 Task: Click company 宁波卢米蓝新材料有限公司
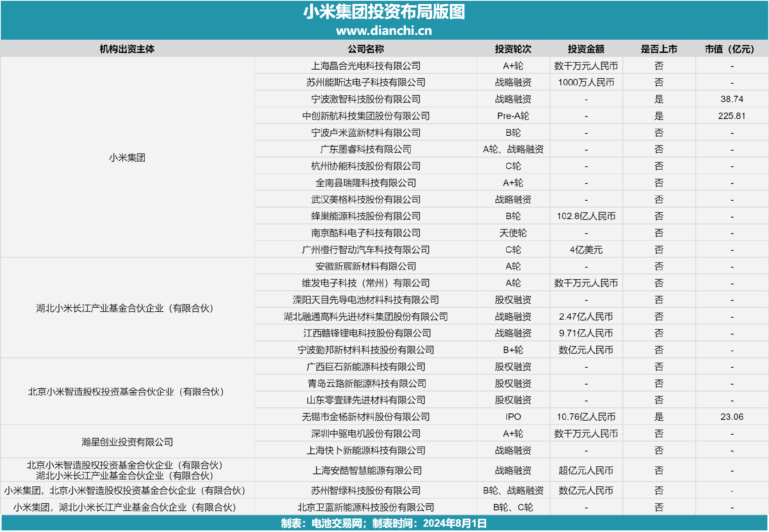click(x=366, y=133)
